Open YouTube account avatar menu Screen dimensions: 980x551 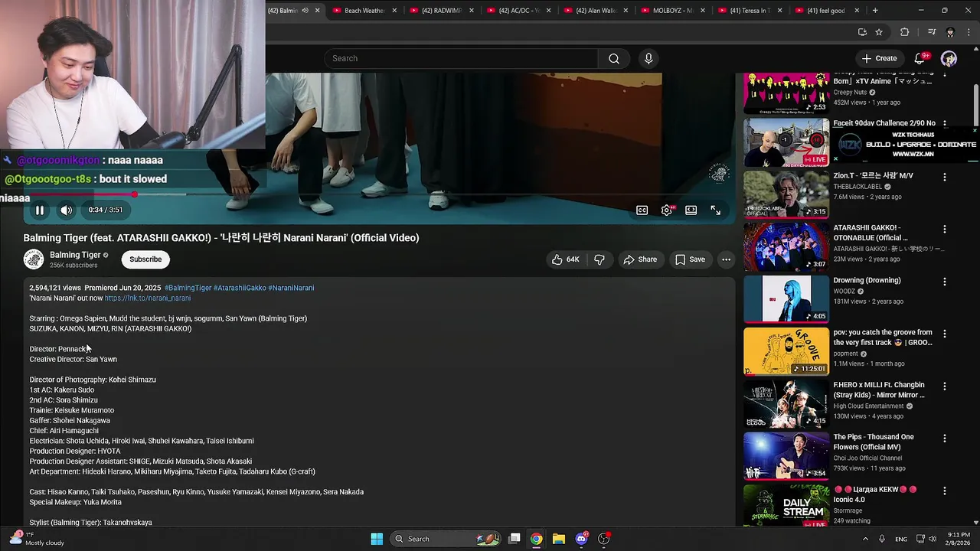[949, 58]
